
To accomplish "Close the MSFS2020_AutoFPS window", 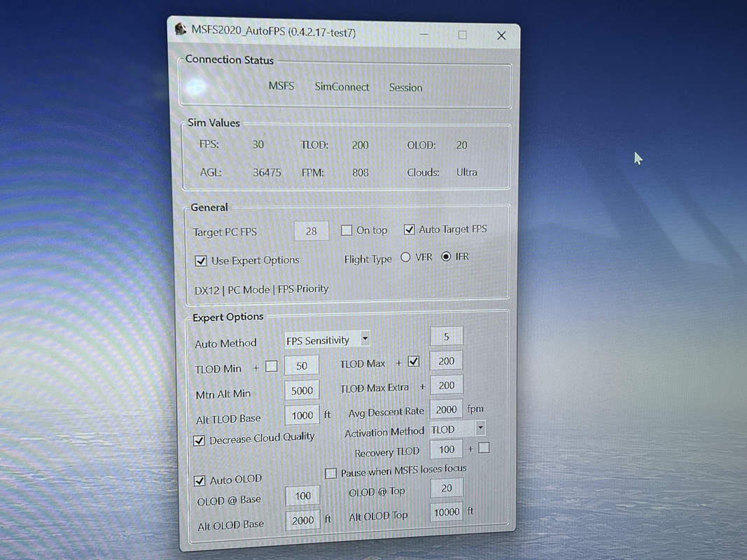I will 501,36.
